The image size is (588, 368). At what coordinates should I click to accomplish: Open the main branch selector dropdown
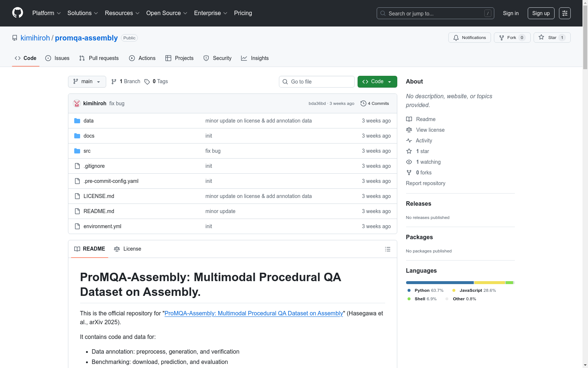(x=87, y=82)
